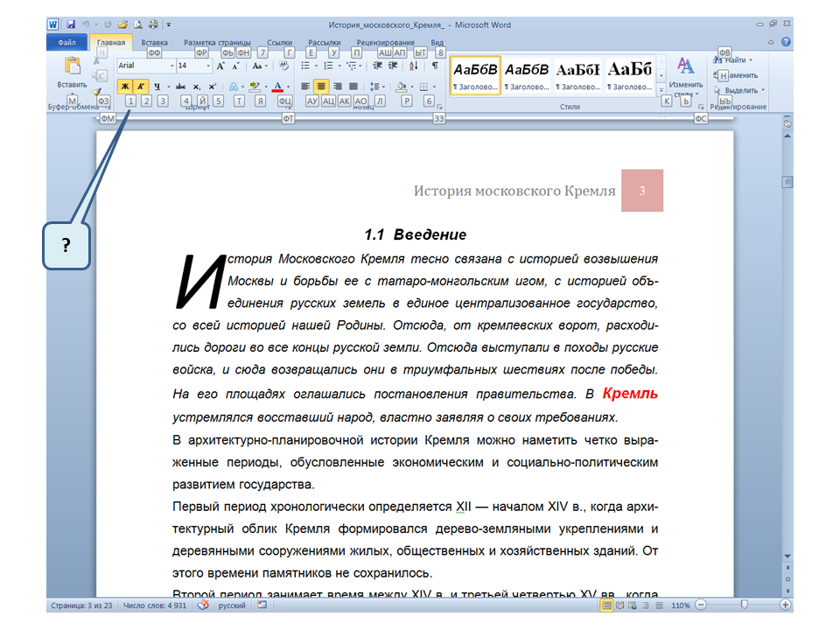Open the font size 14 dropdown
Viewport: 840px width, 630px height.
pos(207,66)
